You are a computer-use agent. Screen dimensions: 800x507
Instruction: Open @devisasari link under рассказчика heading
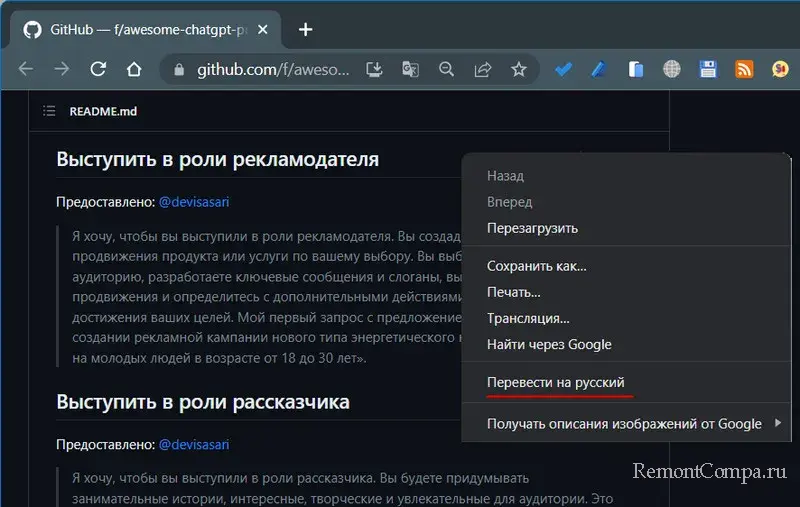click(193, 444)
